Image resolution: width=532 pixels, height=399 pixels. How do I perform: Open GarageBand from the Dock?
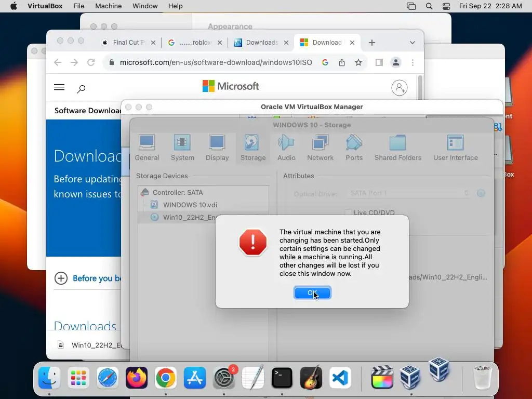pos(311,378)
